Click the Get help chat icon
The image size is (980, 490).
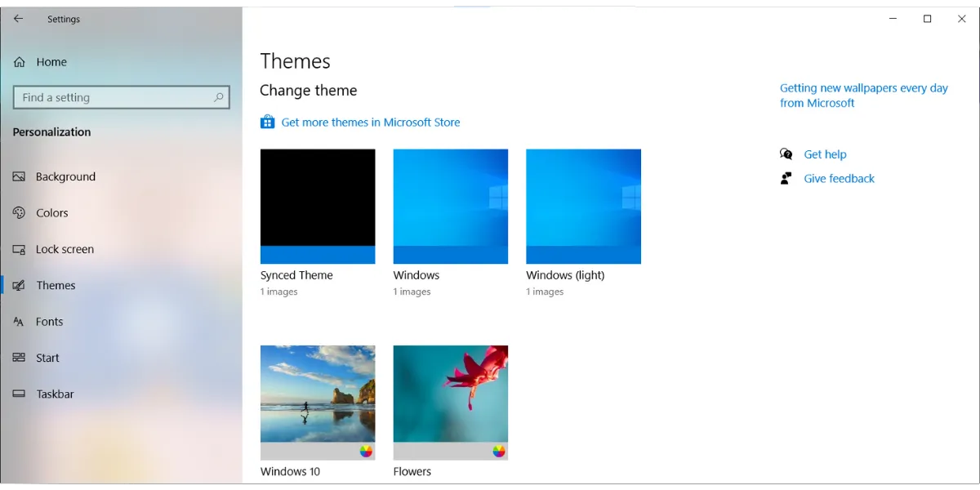pyautogui.click(x=786, y=154)
